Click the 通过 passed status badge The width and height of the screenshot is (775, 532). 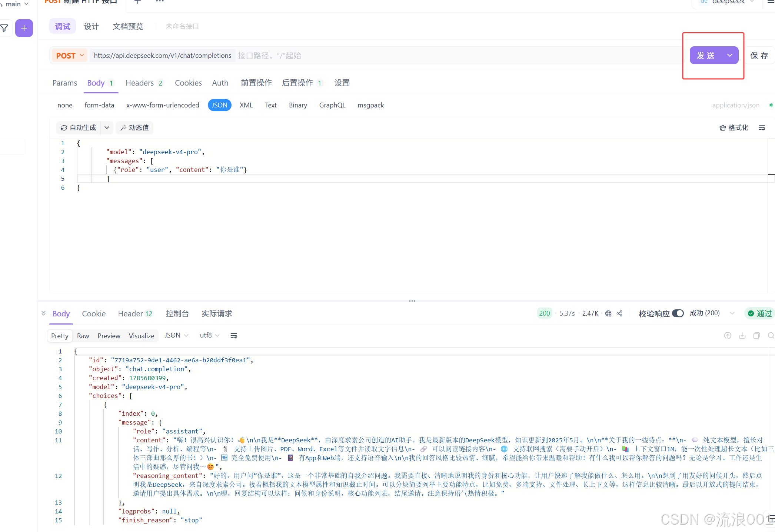[x=759, y=313]
